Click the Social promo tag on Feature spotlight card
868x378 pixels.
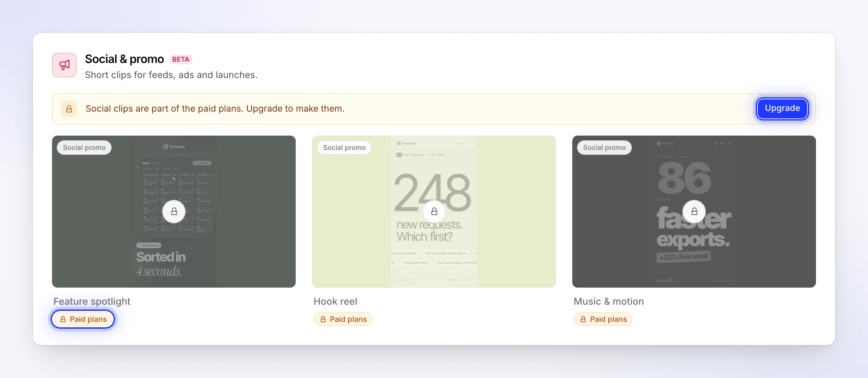pyautogui.click(x=84, y=148)
